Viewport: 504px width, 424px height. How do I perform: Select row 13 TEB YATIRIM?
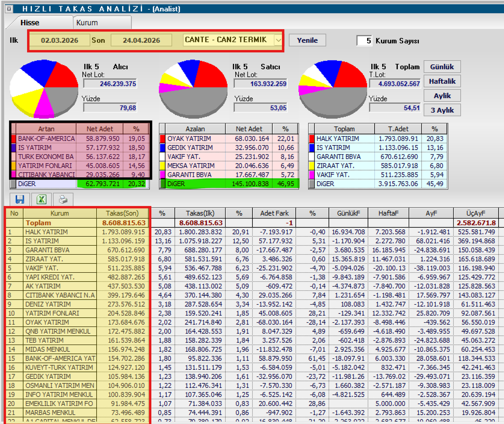click(251, 340)
